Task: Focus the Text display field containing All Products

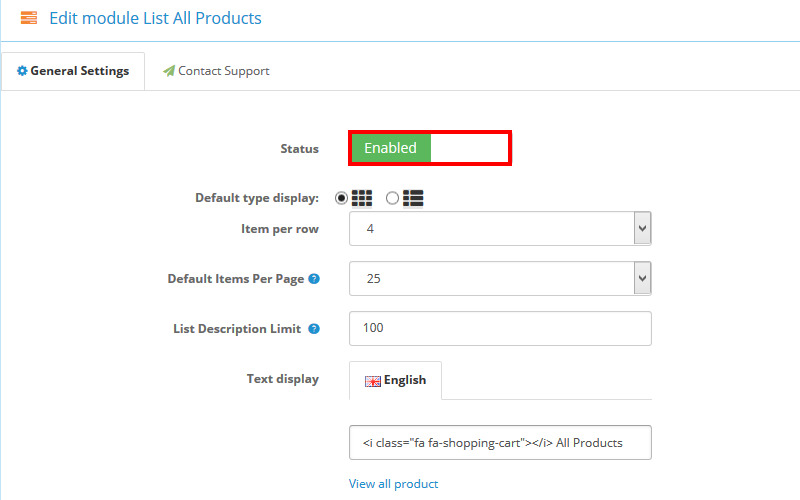Action: click(500, 443)
